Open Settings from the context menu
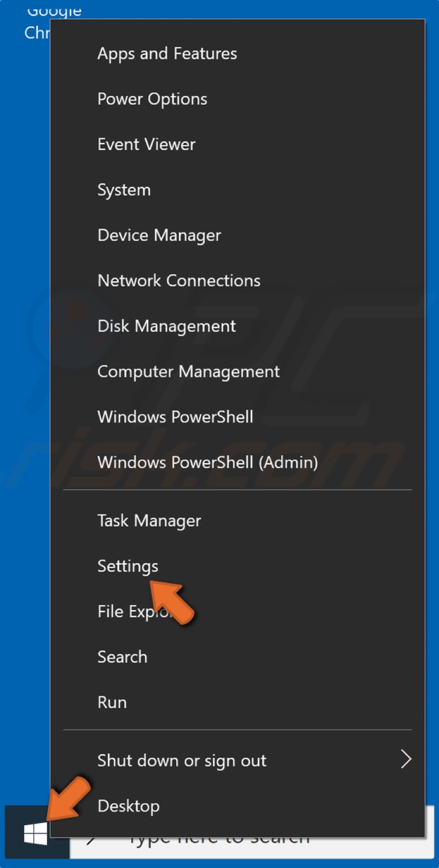Image resolution: width=439 pixels, height=868 pixels. (127, 566)
